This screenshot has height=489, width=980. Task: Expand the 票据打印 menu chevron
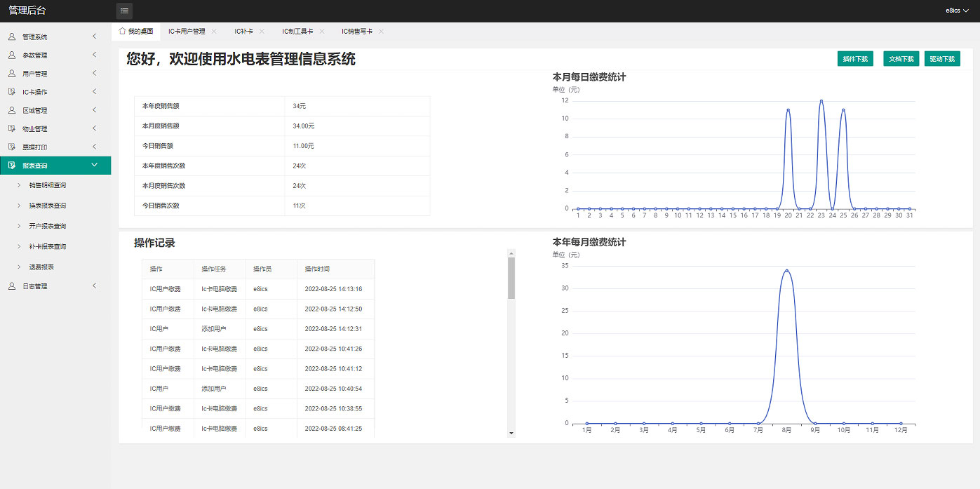(95, 147)
